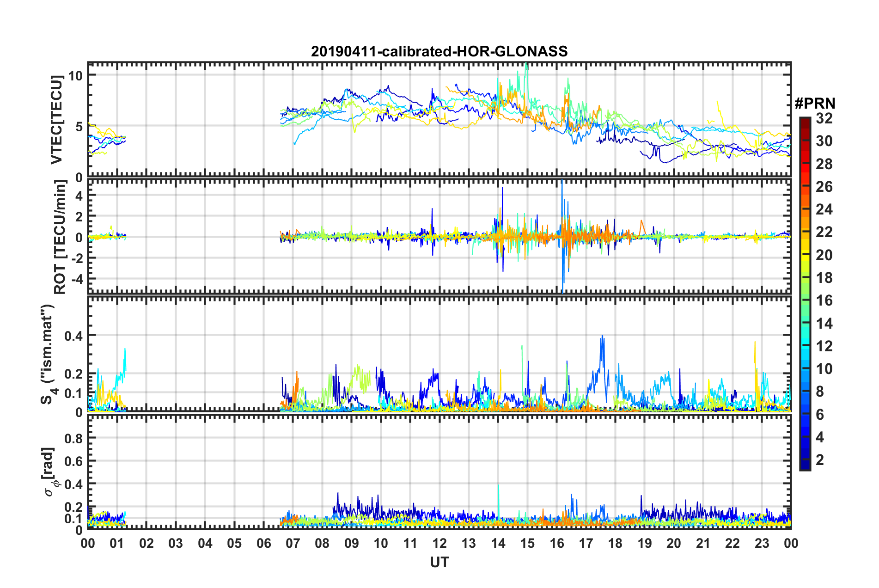
Task: Click the UT axis tick label 09
Action: 352,543
